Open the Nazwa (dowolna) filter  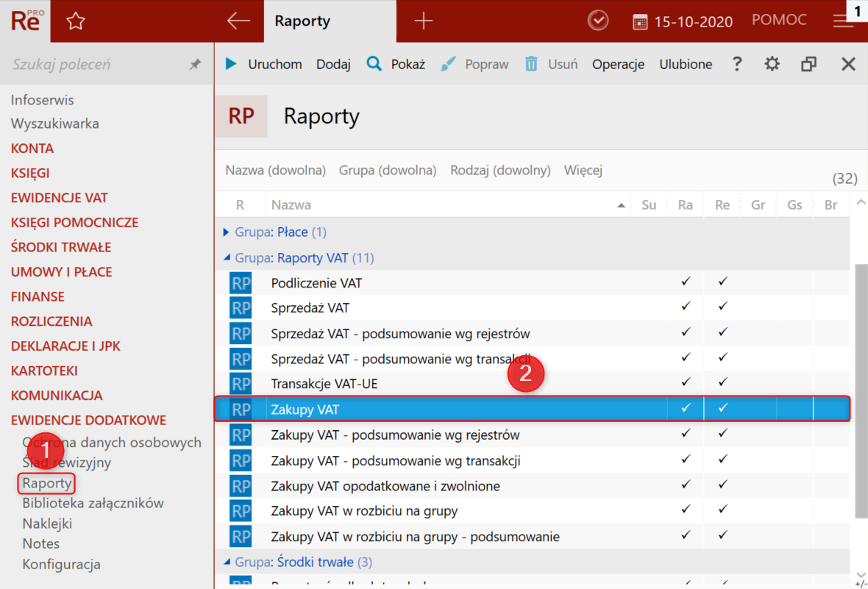point(275,171)
